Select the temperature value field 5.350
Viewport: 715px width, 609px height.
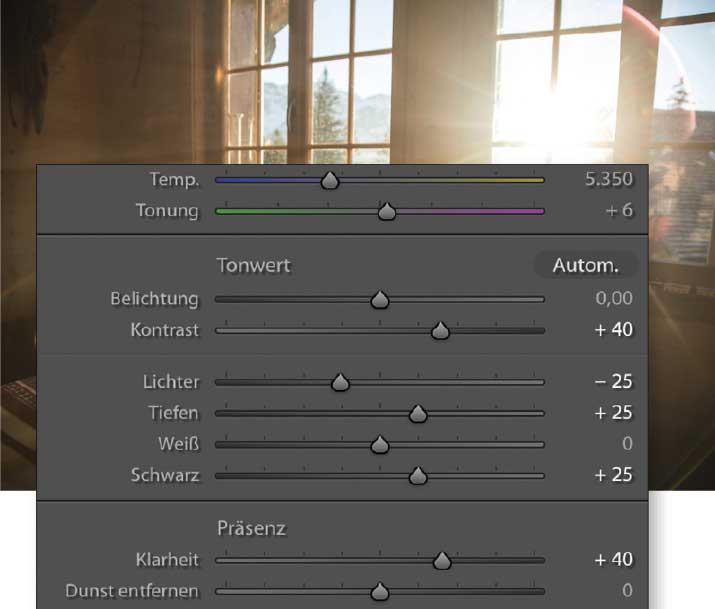[x=609, y=179]
